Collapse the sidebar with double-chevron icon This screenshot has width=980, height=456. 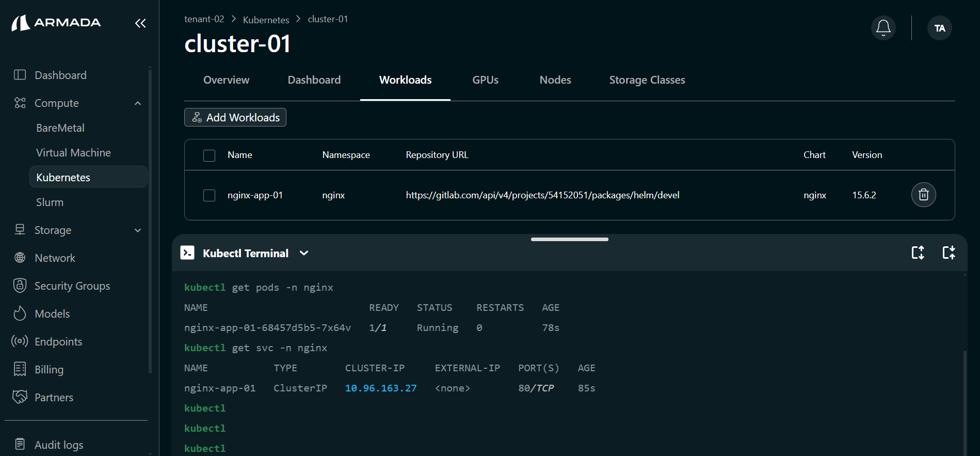(140, 23)
